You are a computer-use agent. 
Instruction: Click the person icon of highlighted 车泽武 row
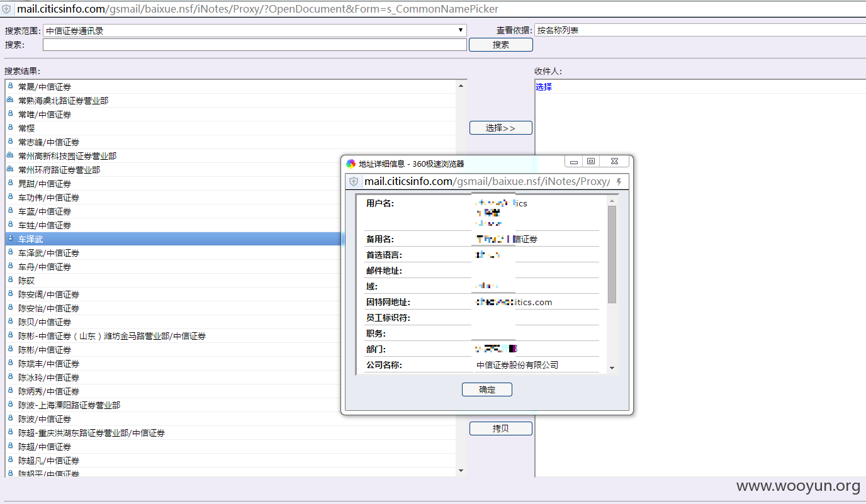click(x=10, y=238)
